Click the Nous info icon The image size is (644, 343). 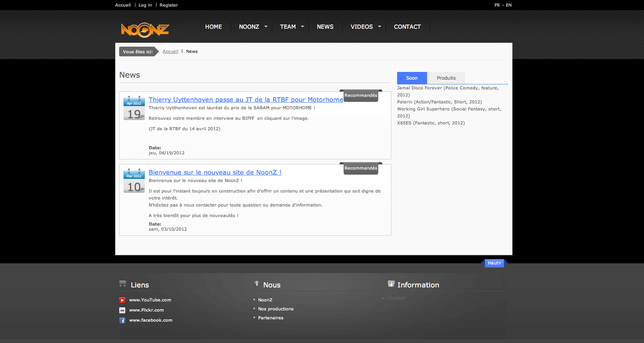pyautogui.click(x=257, y=283)
